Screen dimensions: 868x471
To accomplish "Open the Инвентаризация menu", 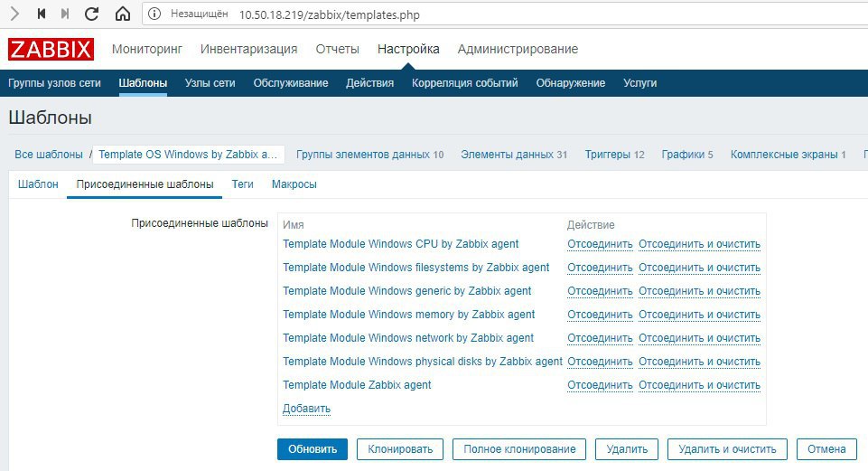I will (248, 50).
